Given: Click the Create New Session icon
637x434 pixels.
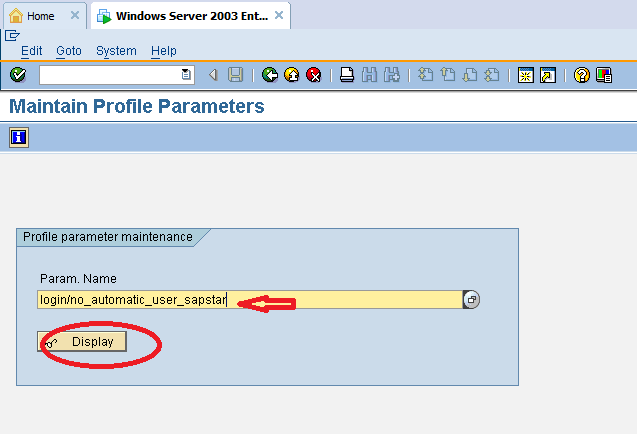Looking at the screenshot, I should (526, 75).
